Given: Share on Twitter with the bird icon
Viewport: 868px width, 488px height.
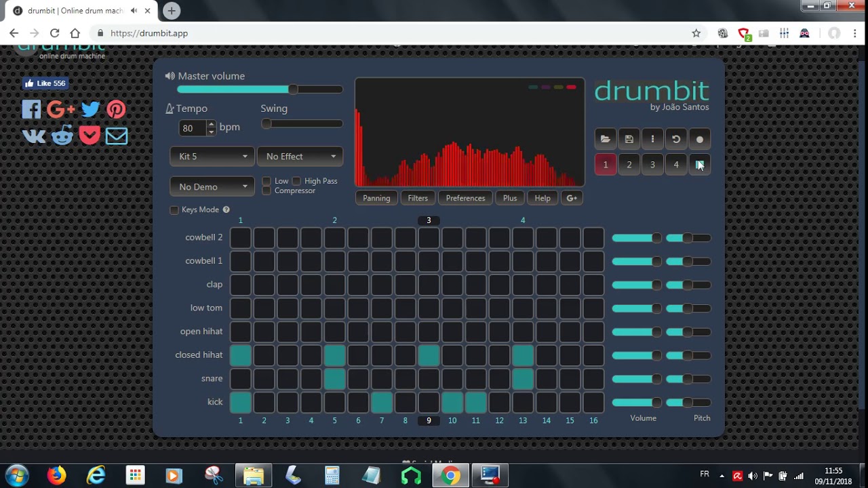Looking at the screenshot, I should coord(90,109).
